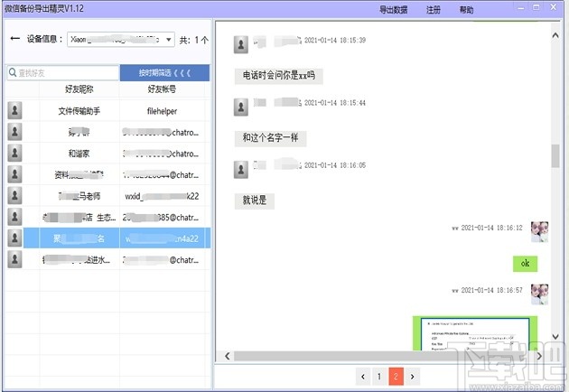Screen dimensions: 569x392
Task: Select the contact row ending 进水...
Action: [108, 260]
